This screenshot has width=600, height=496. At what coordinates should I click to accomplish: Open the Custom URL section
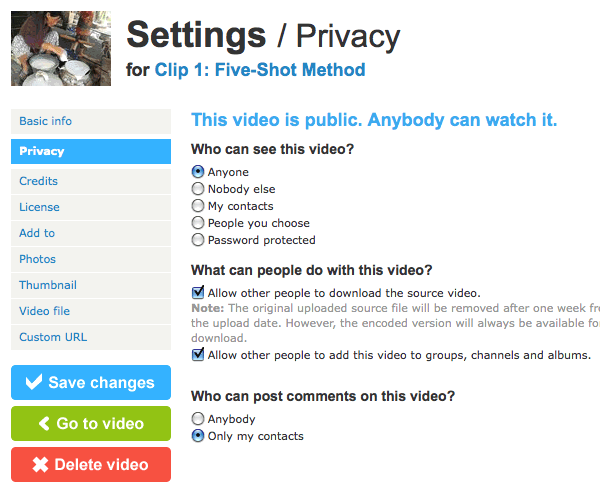pyautogui.click(x=91, y=337)
